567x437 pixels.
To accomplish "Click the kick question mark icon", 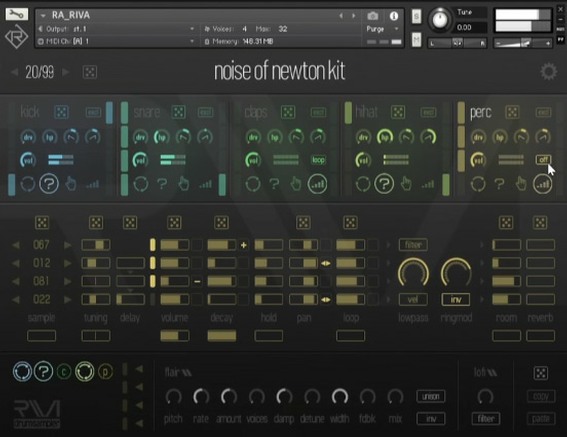I will coord(49,184).
